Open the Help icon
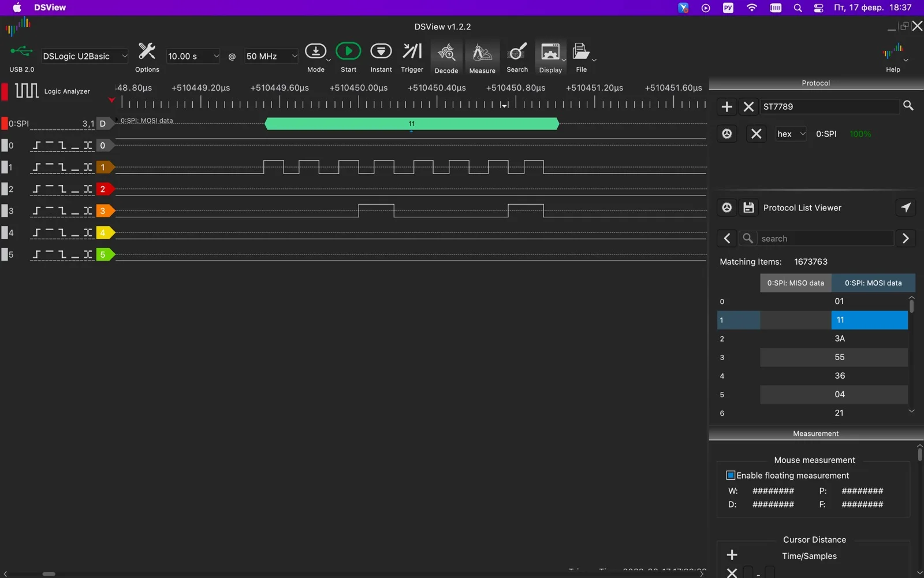Image resolution: width=924 pixels, height=578 pixels. pos(892,52)
